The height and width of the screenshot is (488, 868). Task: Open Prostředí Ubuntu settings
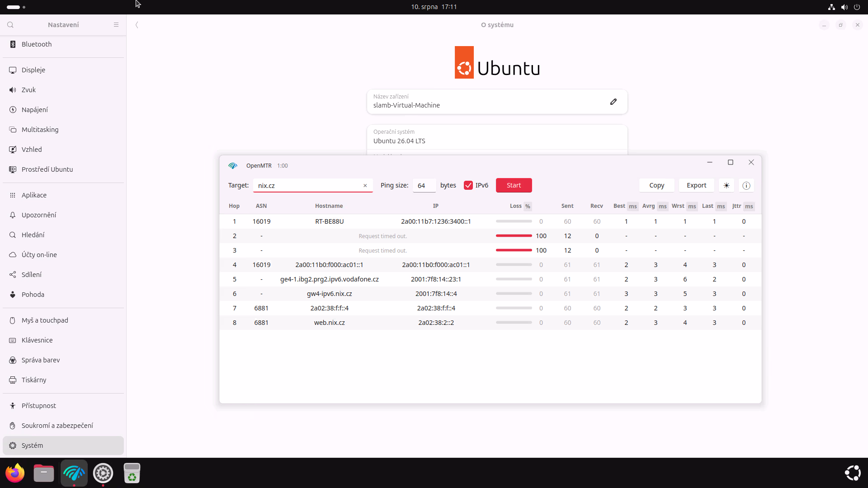tap(63, 169)
